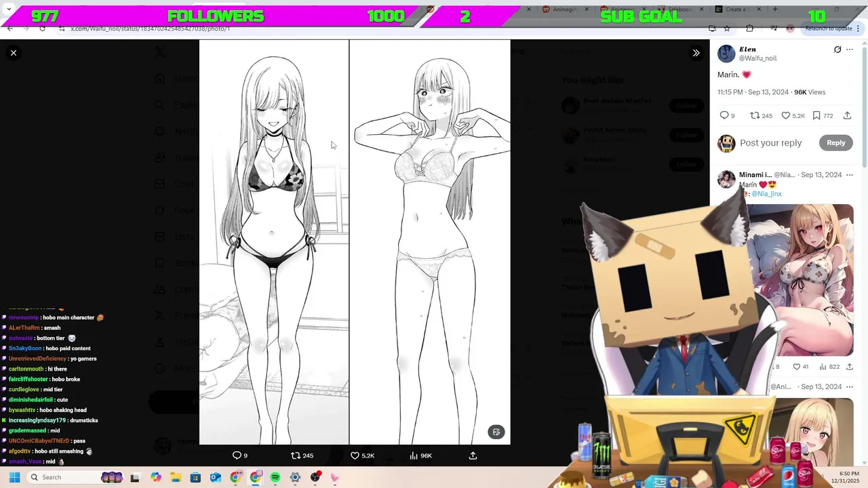Image resolution: width=868 pixels, height=488 pixels.
Task: Like Minami's reply with 41 likes
Action: (x=797, y=367)
